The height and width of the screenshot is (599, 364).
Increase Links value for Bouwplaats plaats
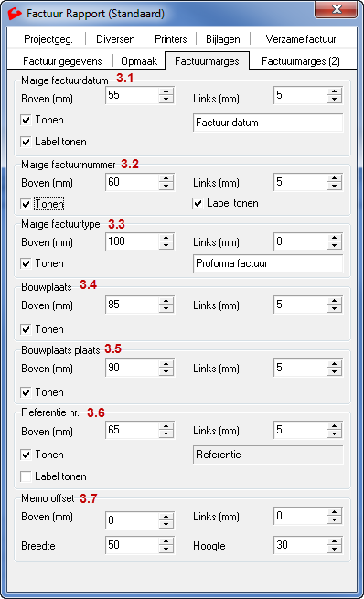334,364
